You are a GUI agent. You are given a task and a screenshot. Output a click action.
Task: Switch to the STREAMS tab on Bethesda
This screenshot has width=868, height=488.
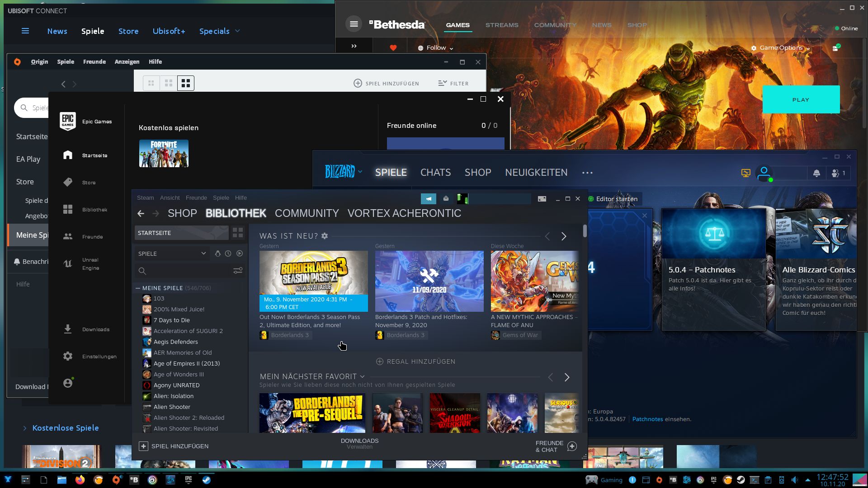tap(502, 25)
